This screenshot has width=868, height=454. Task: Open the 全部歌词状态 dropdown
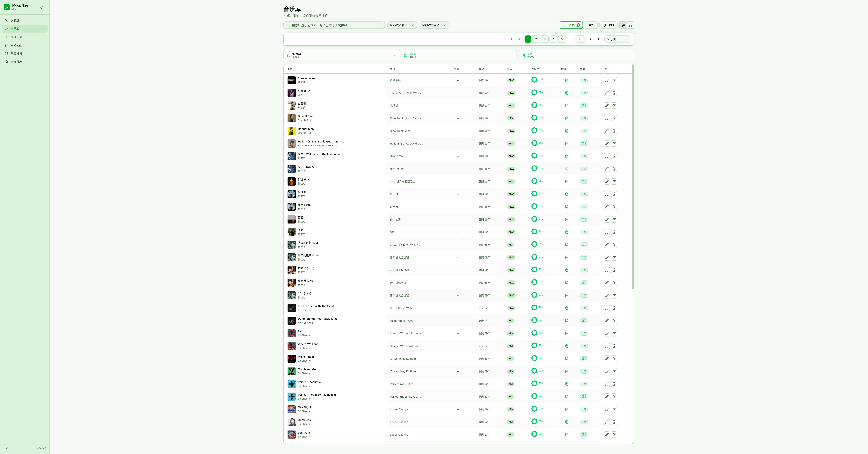point(402,25)
